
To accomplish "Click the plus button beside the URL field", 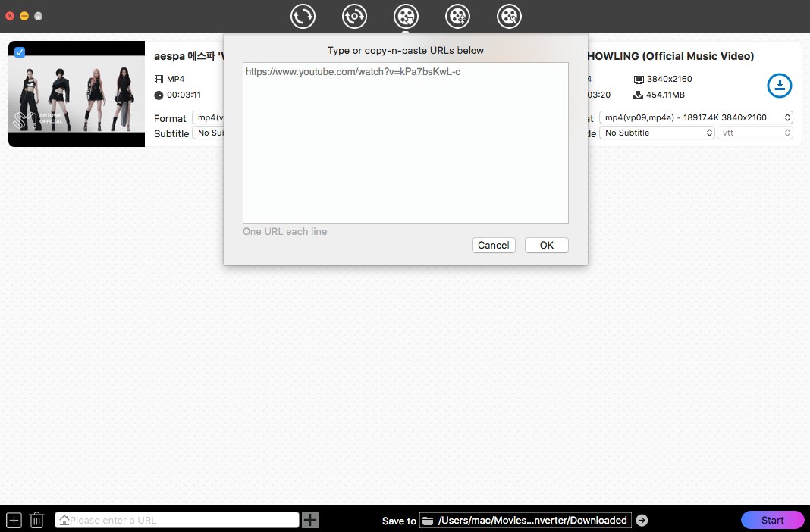I will 310,520.
